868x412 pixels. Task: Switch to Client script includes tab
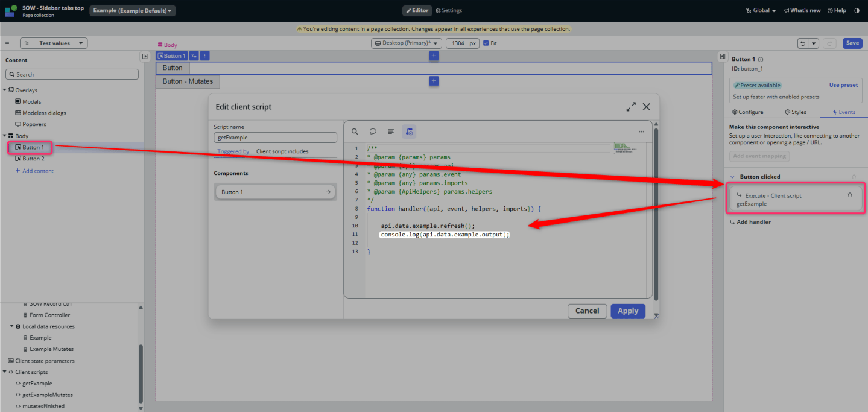pos(282,151)
